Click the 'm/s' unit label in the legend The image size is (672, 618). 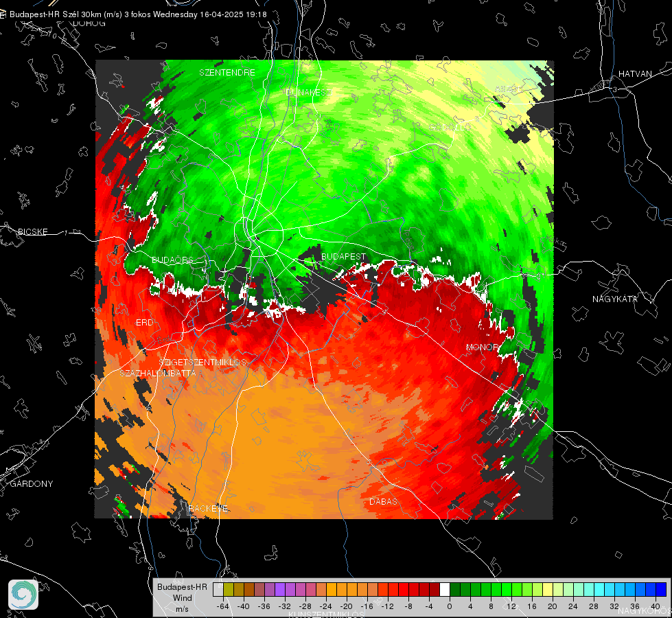(182, 609)
